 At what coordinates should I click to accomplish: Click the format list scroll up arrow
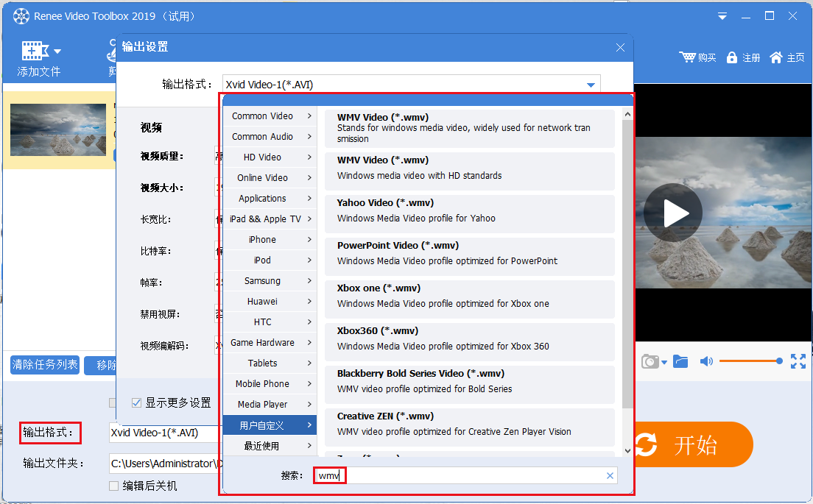click(627, 114)
